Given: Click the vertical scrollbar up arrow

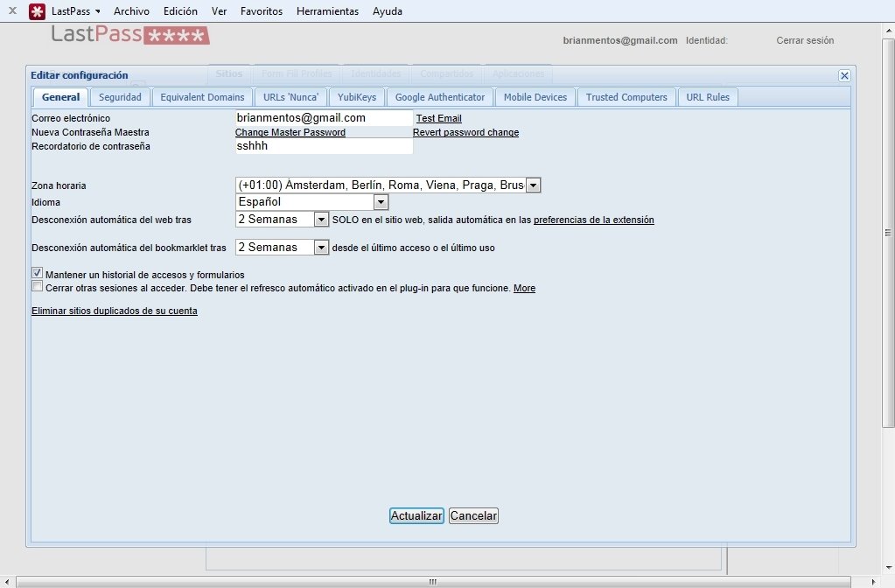Looking at the screenshot, I should point(888,30).
